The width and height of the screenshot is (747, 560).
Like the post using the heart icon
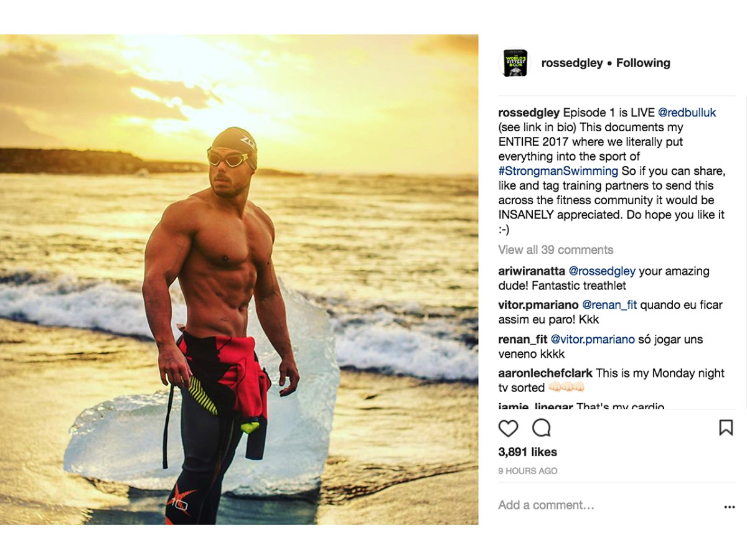(x=509, y=429)
